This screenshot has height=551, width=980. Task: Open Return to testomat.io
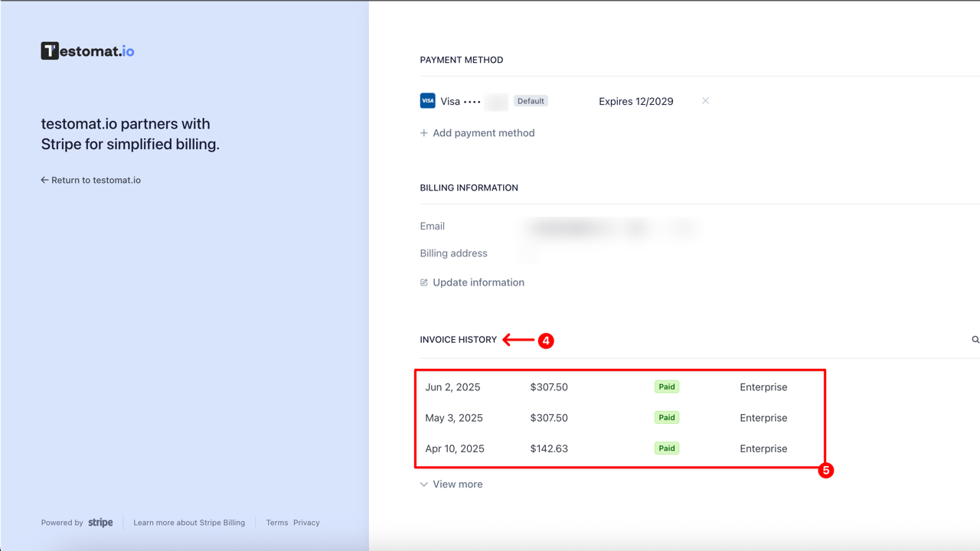(x=96, y=179)
